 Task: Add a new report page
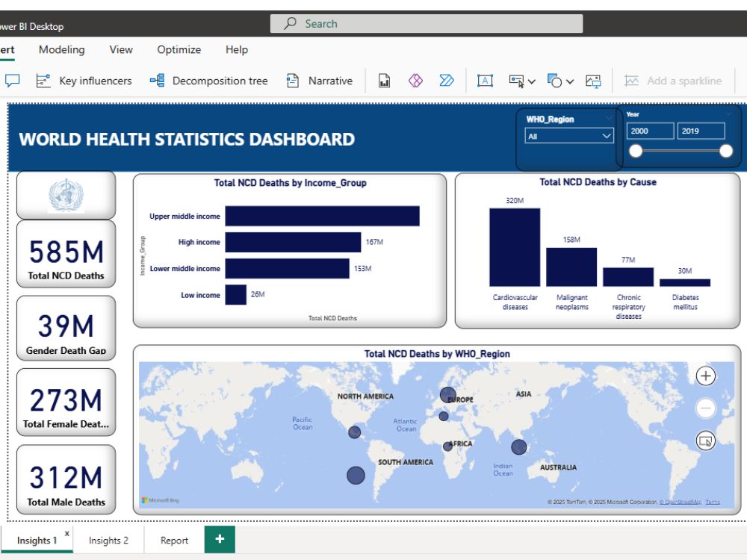point(219,539)
